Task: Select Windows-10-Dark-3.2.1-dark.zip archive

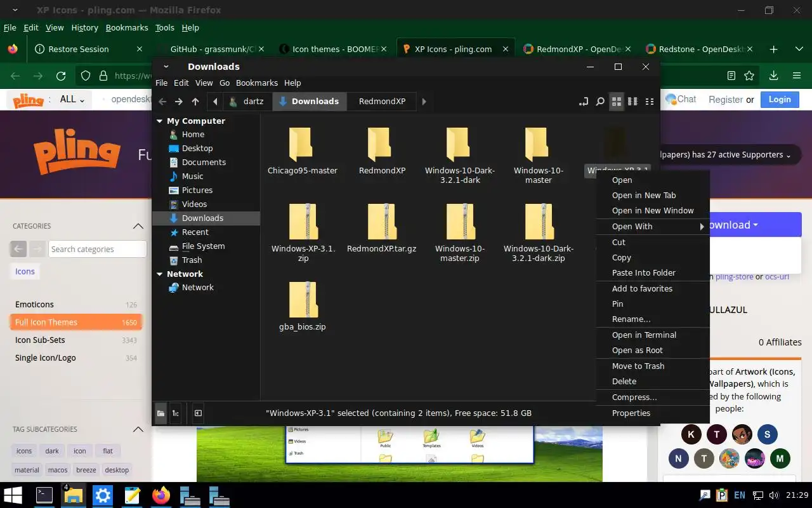Action: [x=539, y=233]
